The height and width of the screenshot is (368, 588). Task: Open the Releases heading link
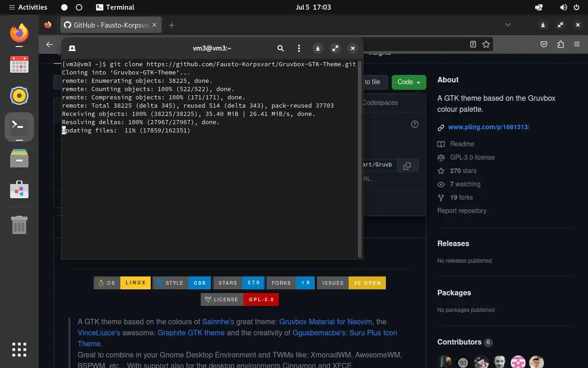[x=453, y=243]
